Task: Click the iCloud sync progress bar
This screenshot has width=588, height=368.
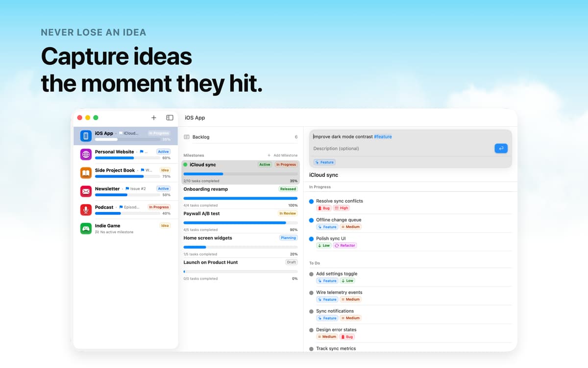Action: pos(241,174)
